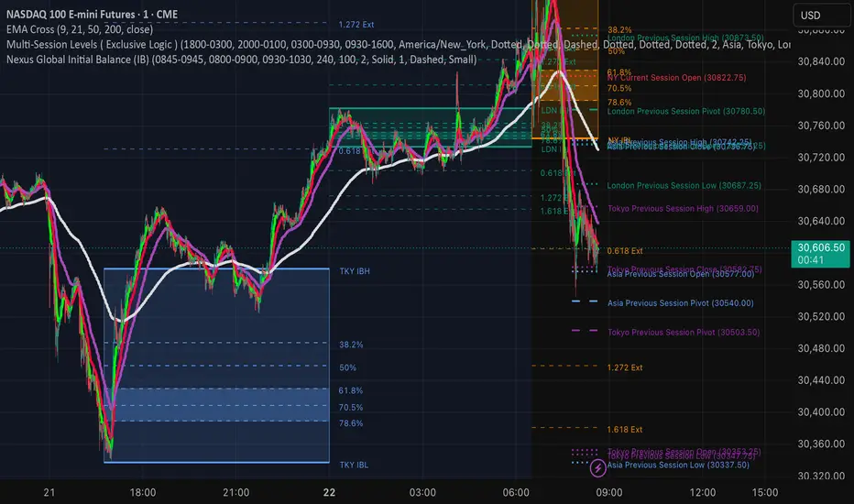Screen dimensions: 854x504
Task: Click the 30,560.00 price axis label
Action: coord(821,285)
